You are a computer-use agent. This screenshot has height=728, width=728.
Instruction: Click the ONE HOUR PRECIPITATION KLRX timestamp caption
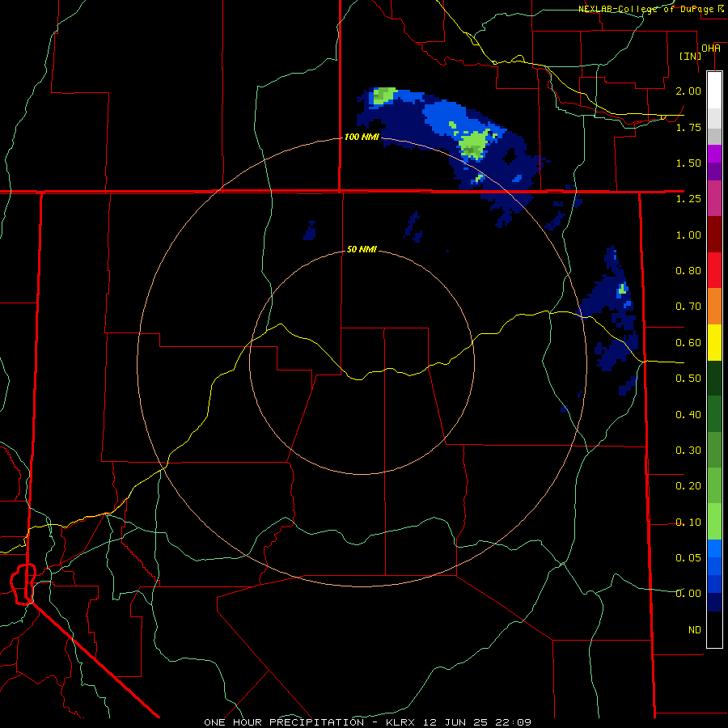point(367,722)
